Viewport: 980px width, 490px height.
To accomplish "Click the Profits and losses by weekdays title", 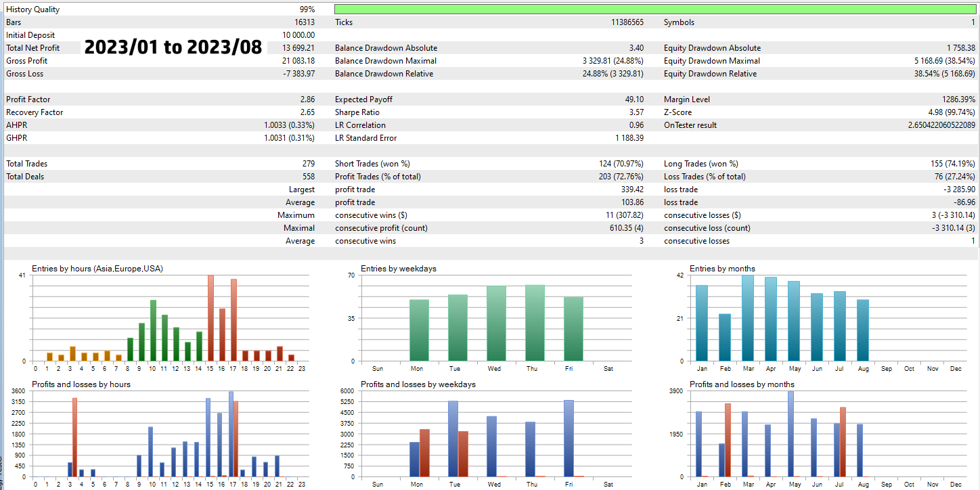I will point(418,384).
